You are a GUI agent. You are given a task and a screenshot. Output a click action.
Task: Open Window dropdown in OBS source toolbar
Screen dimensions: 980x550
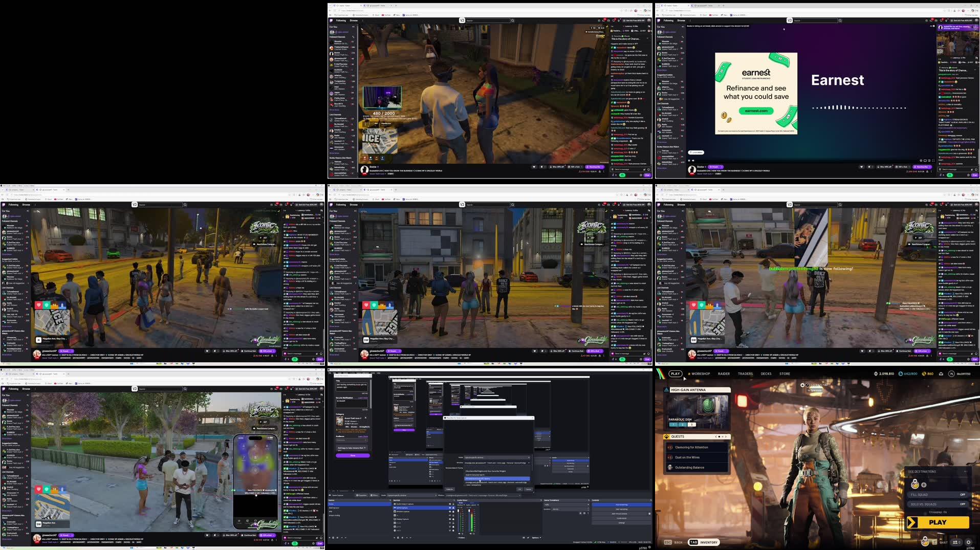[483, 495]
